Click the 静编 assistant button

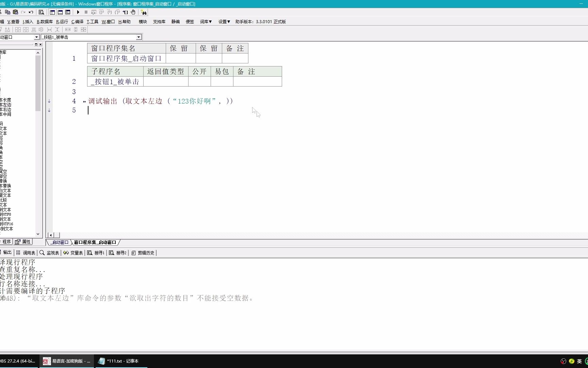176,21
